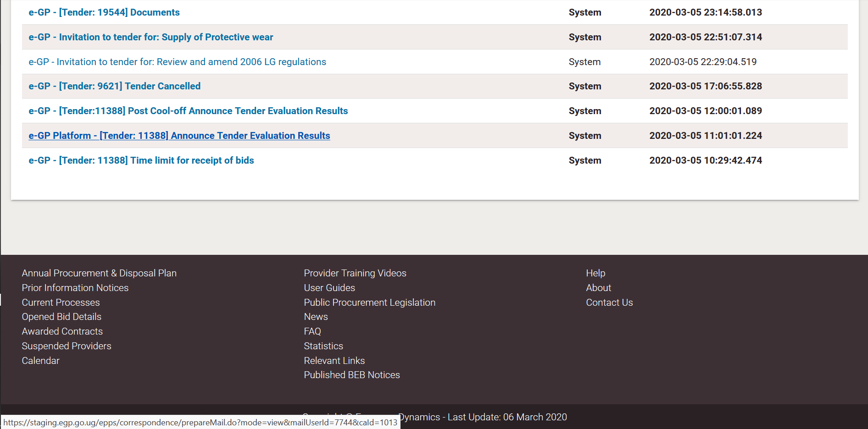Open the Tender 19544 Documents message
Viewport: 868px width, 429px height.
(x=104, y=12)
